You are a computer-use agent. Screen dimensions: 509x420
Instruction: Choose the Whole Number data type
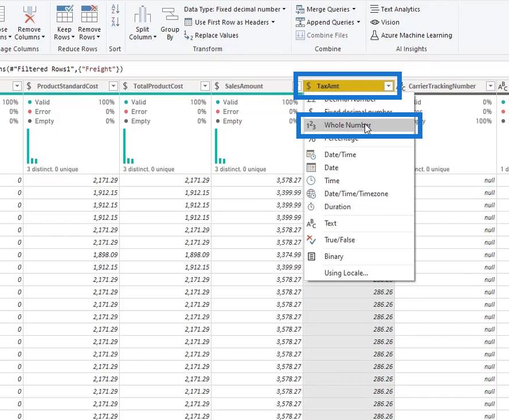pos(359,125)
